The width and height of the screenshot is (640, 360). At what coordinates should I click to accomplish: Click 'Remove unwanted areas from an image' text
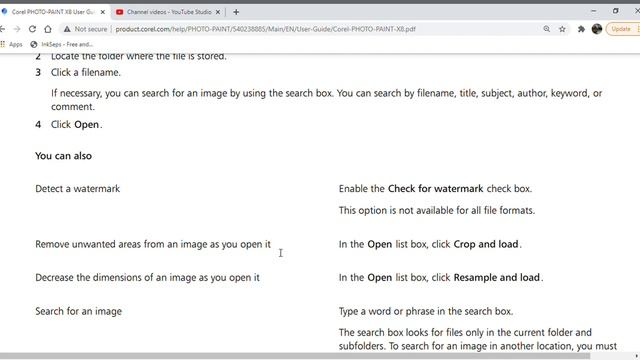point(153,244)
